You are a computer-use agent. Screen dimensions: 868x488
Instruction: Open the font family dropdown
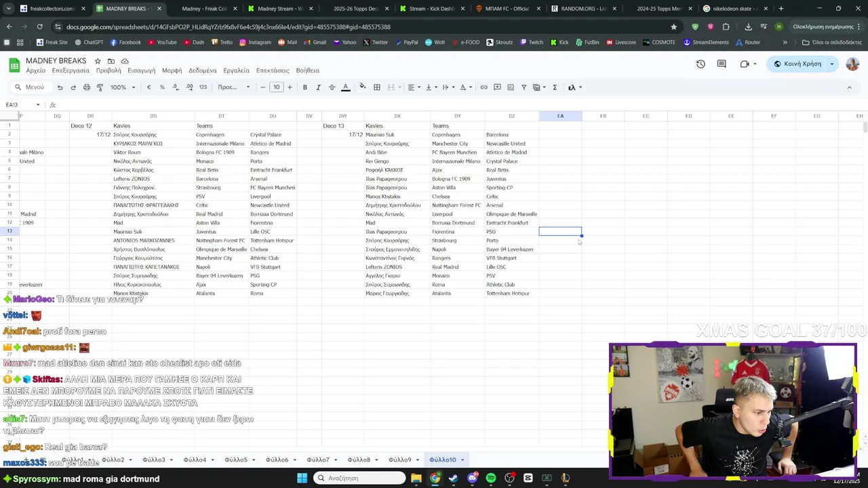[x=233, y=87]
